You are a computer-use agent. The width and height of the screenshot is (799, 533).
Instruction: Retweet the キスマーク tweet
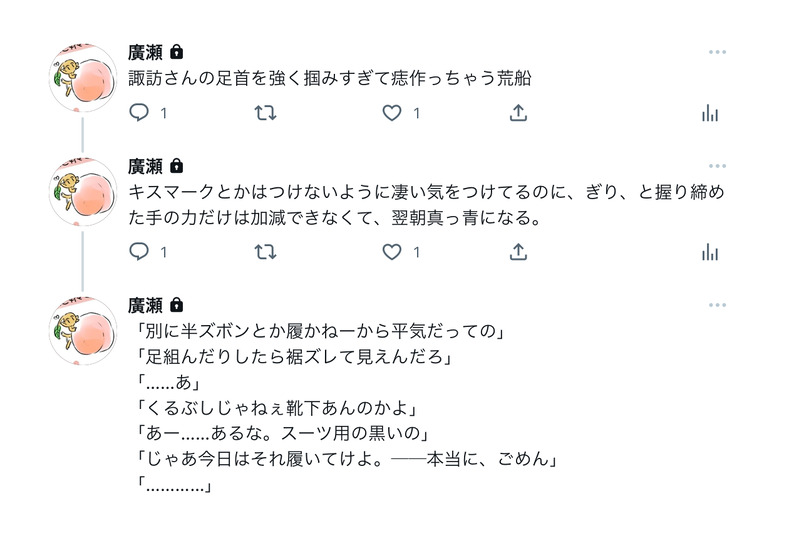[266, 252]
